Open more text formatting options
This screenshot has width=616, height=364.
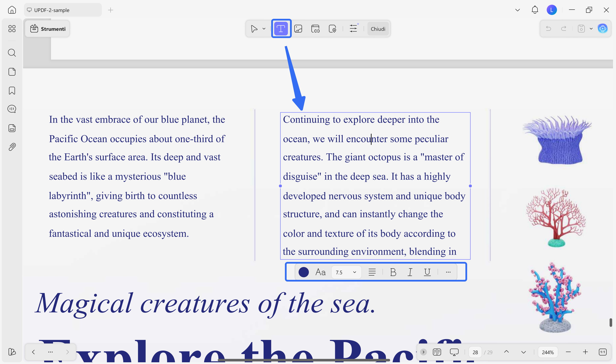[448, 272]
